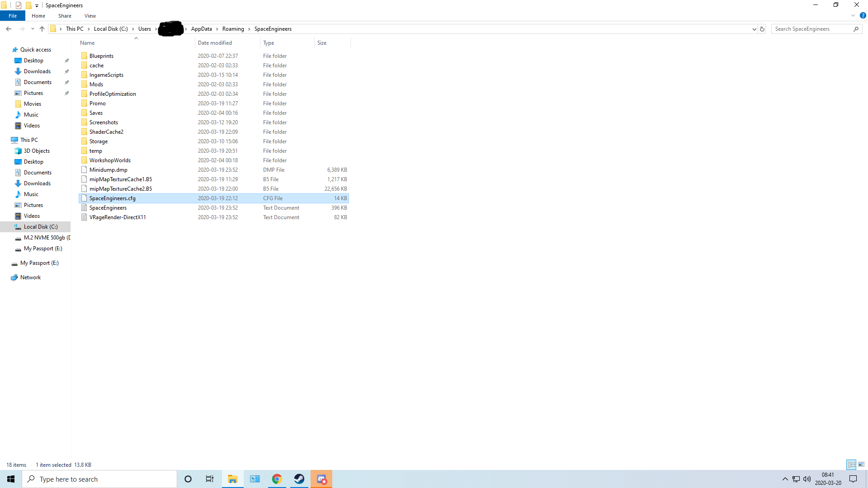Open the Recent locations dropdown arrow
Image resolution: width=868 pixels, height=488 pixels.
33,29
